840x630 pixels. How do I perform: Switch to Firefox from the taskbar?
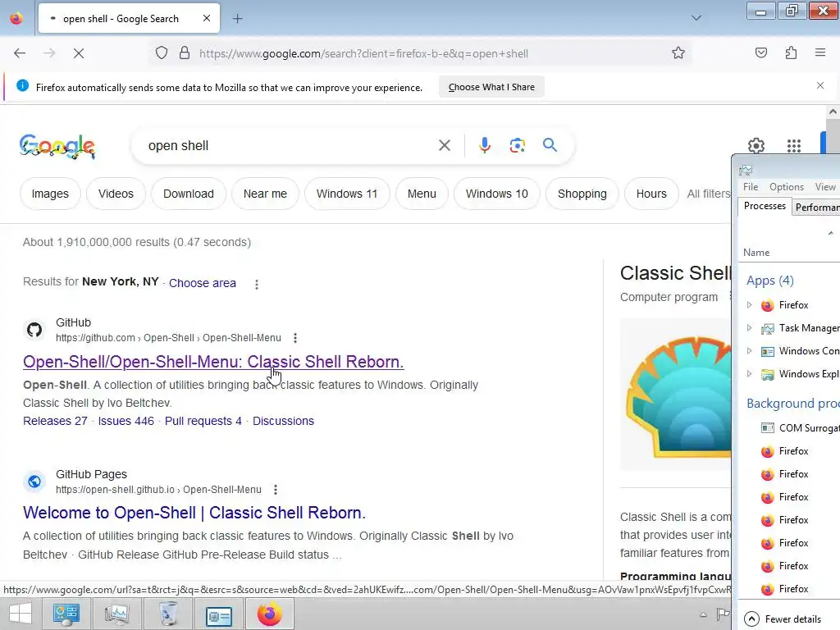(x=269, y=614)
